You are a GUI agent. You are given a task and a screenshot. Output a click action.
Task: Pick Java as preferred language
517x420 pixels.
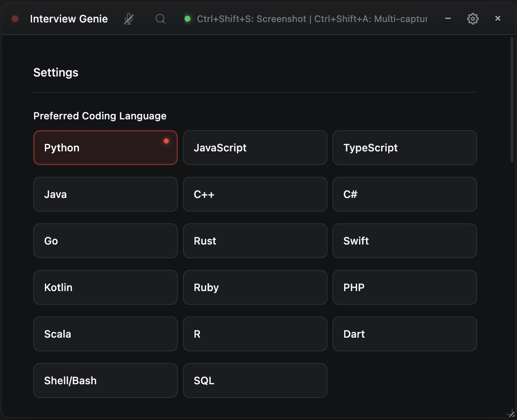click(106, 194)
